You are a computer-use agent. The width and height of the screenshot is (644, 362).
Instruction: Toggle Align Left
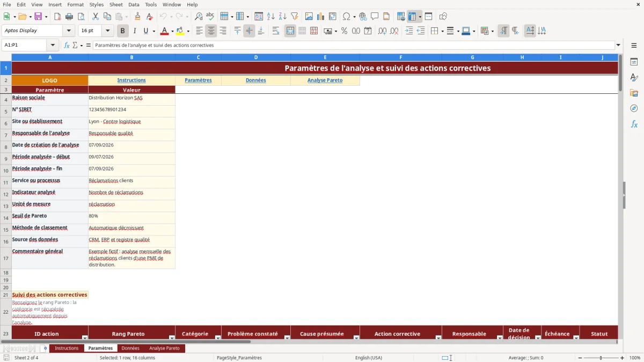(x=200, y=31)
